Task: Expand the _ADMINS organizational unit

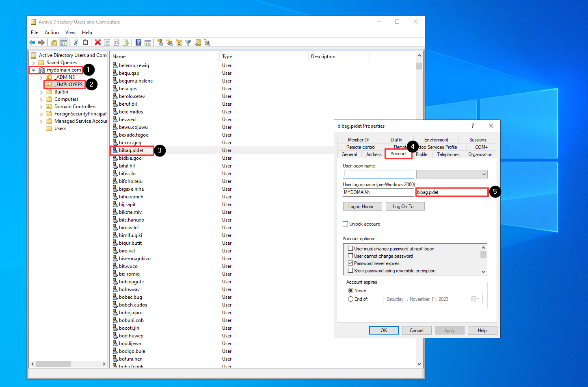Action: (x=41, y=77)
